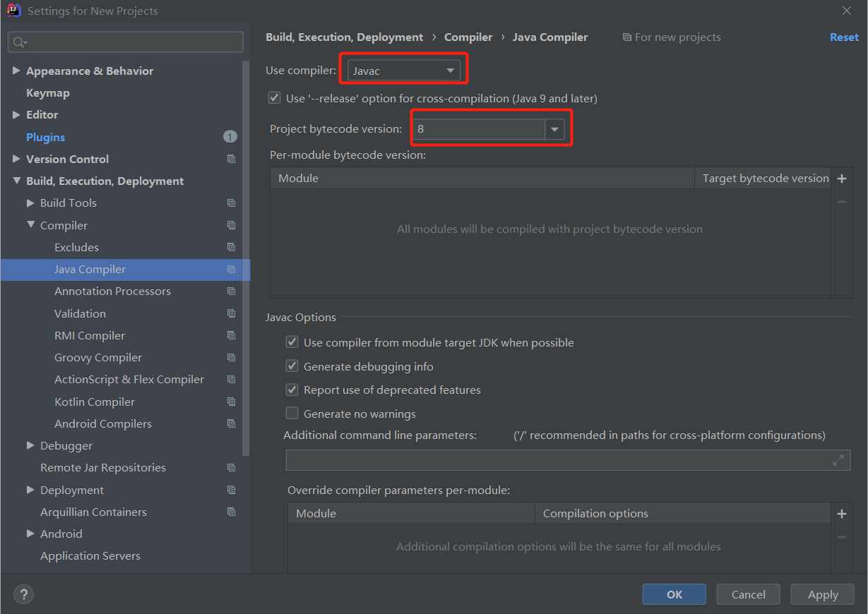Click project-level icon beside Arquillian Containers
The width and height of the screenshot is (868, 614).
(231, 512)
